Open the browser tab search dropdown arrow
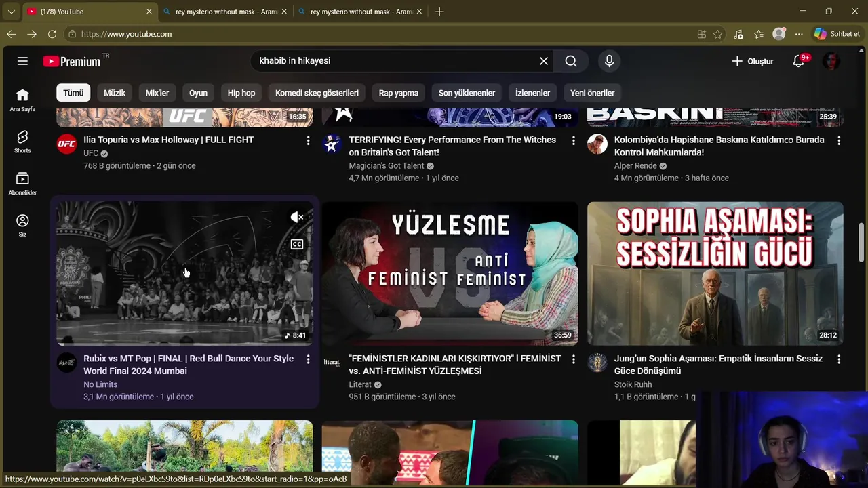This screenshot has height=488, width=868. [11, 12]
